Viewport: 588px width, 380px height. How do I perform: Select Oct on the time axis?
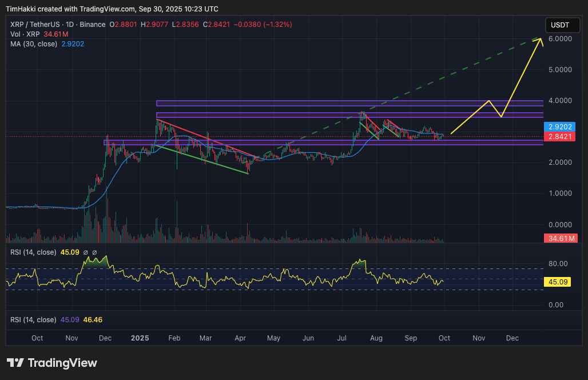[37, 338]
